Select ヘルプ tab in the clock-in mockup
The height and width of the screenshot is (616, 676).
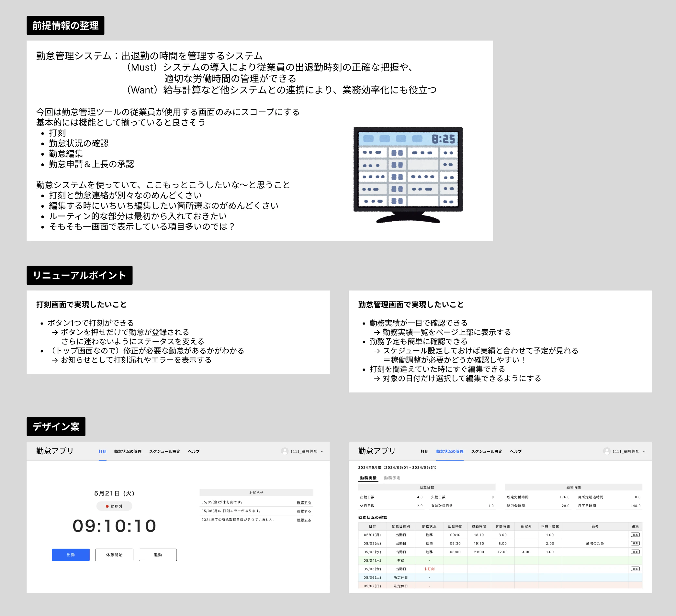click(194, 451)
